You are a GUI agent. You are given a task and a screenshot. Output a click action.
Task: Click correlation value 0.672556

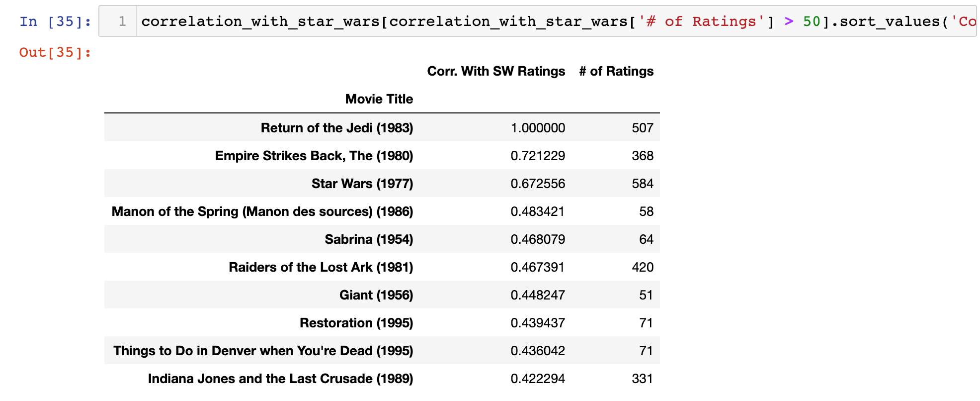538,184
